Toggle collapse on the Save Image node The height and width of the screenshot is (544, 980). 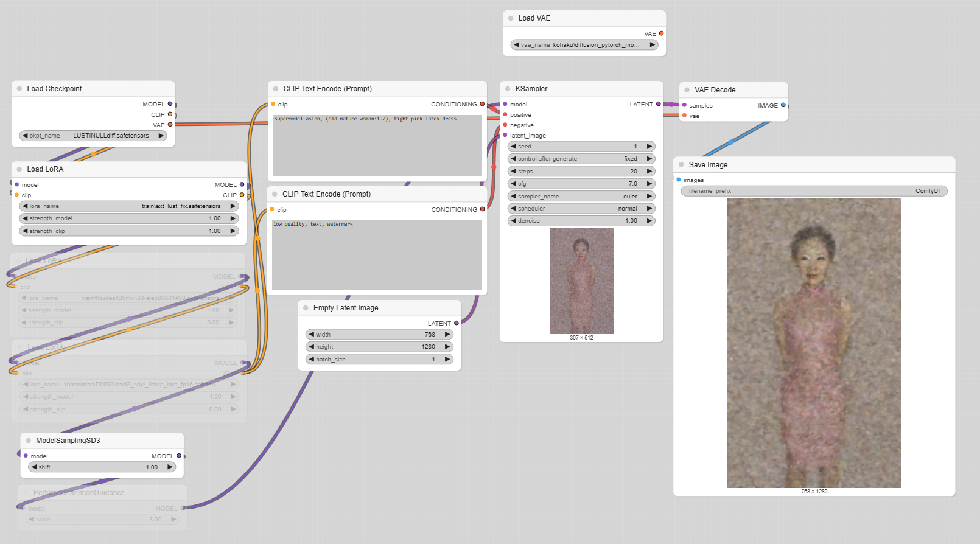(681, 165)
